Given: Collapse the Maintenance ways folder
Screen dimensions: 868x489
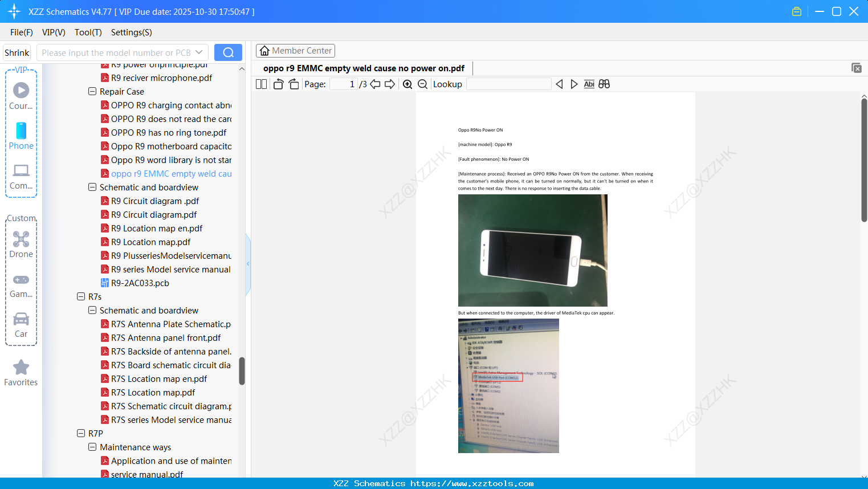Looking at the screenshot, I should point(92,447).
